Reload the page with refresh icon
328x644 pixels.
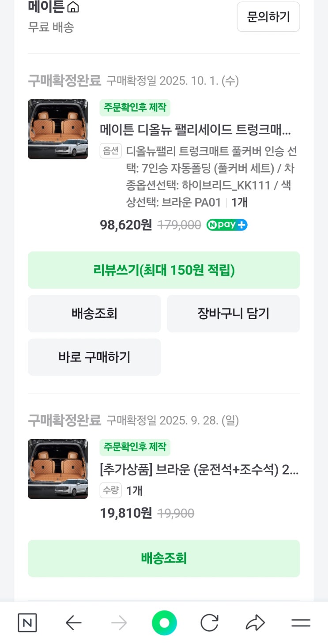click(x=209, y=623)
